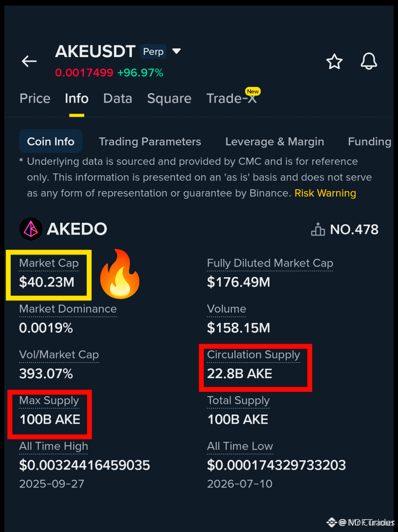The image size is (398, 532).
Task: Tap the AKEDO coin logo
Action: click(x=31, y=229)
